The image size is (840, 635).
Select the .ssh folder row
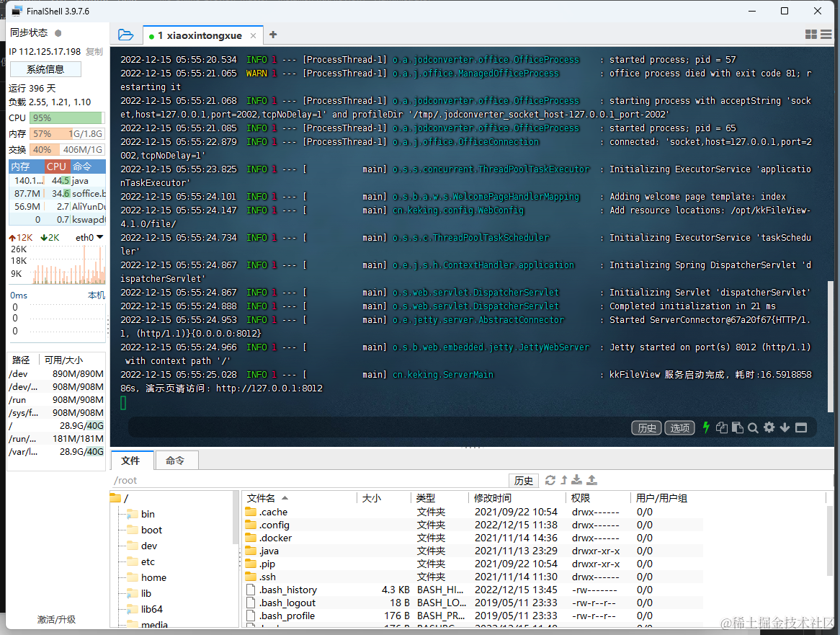pos(473,577)
